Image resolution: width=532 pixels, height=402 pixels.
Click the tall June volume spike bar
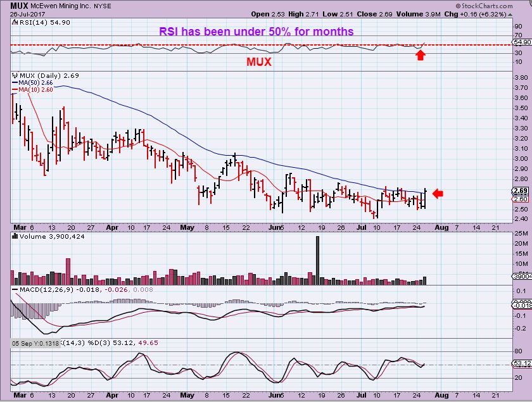(x=317, y=260)
